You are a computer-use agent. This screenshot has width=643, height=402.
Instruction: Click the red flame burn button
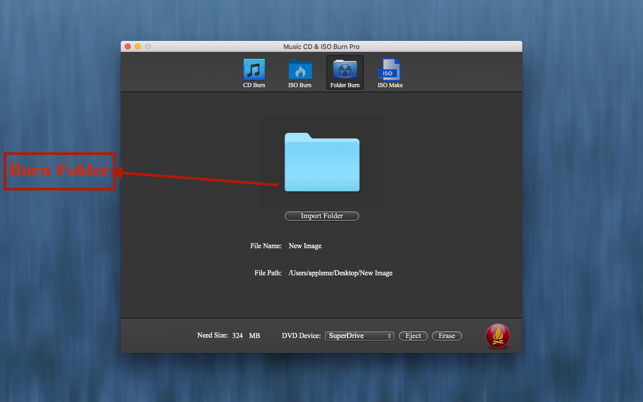(x=497, y=336)
